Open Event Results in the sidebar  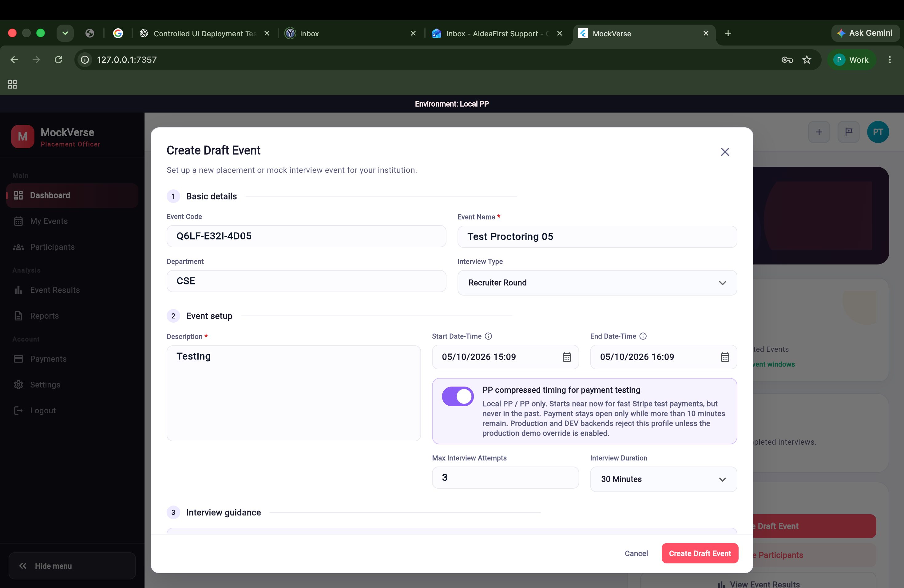(x=72, y=290)
